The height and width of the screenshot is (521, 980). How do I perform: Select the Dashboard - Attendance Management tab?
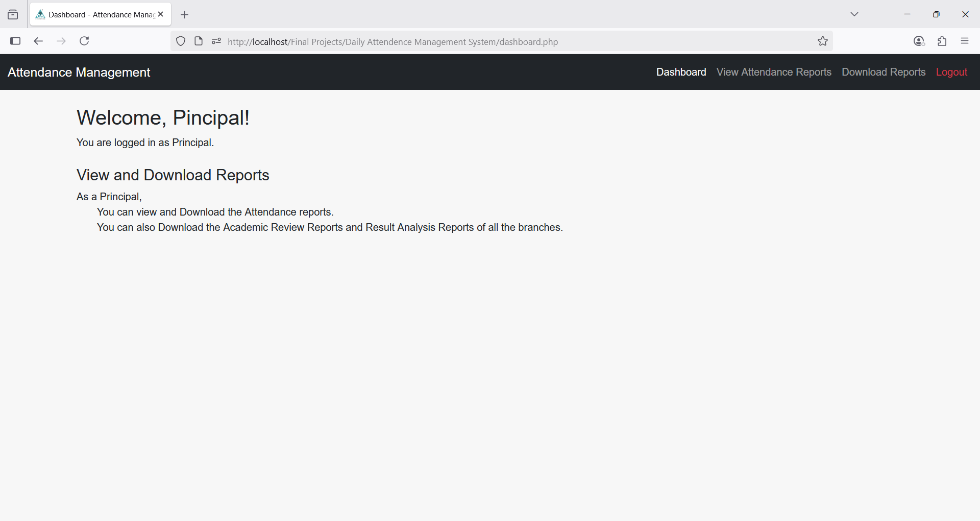coord(97,15)
